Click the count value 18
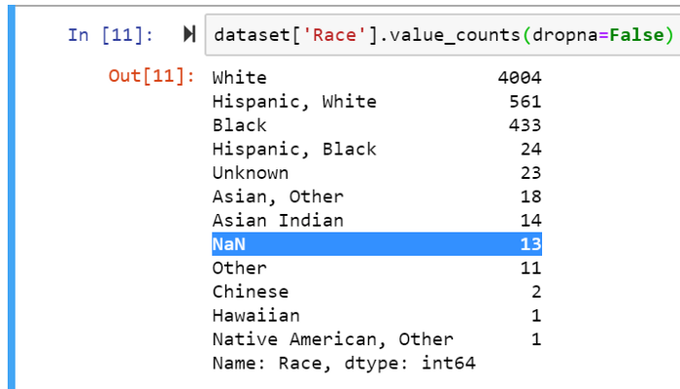The width and height of the screenshot is (680, 389). pos(531,197)
